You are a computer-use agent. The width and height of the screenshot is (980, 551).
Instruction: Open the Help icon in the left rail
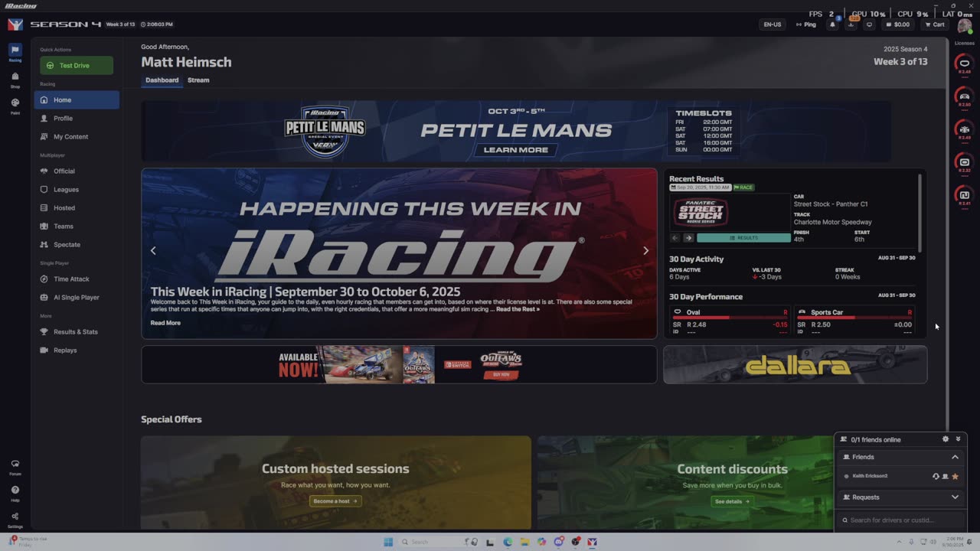tap(15, 493)
